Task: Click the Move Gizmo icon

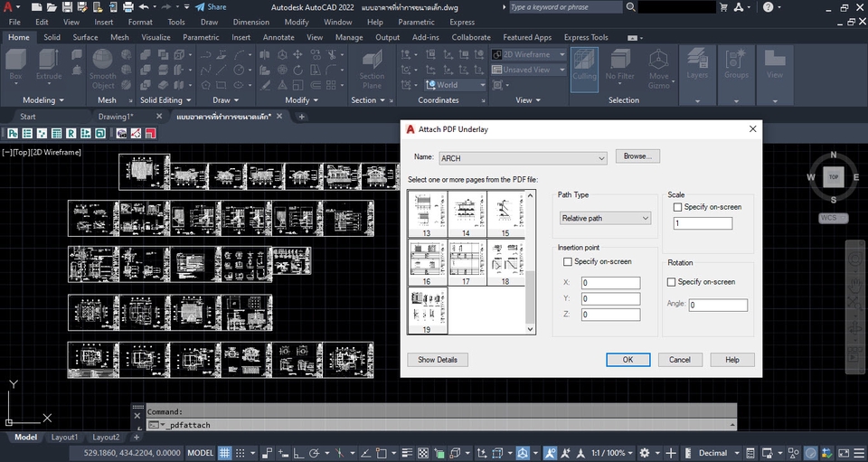Action: (x=659, y=61)
